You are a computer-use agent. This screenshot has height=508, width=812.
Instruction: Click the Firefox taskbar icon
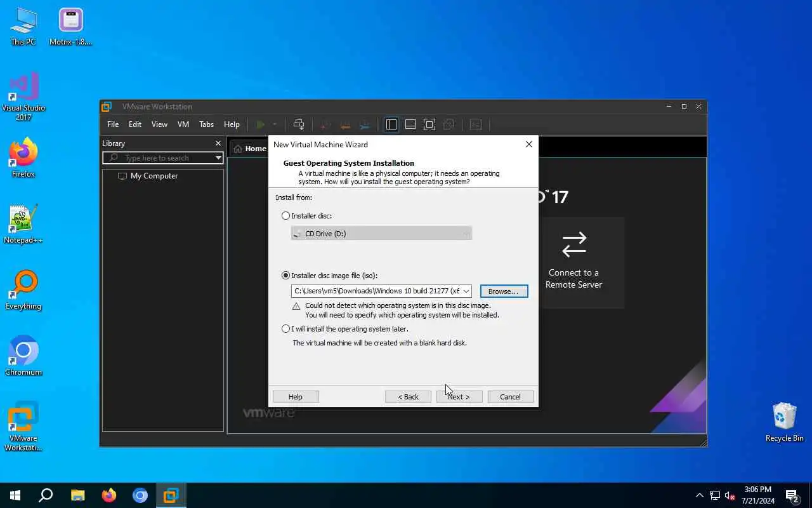(x=109, y=495)
